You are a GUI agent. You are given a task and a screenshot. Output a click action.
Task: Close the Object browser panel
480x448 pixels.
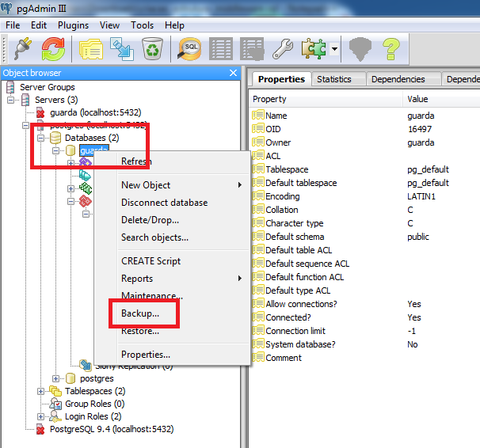(x=233, y=73)
